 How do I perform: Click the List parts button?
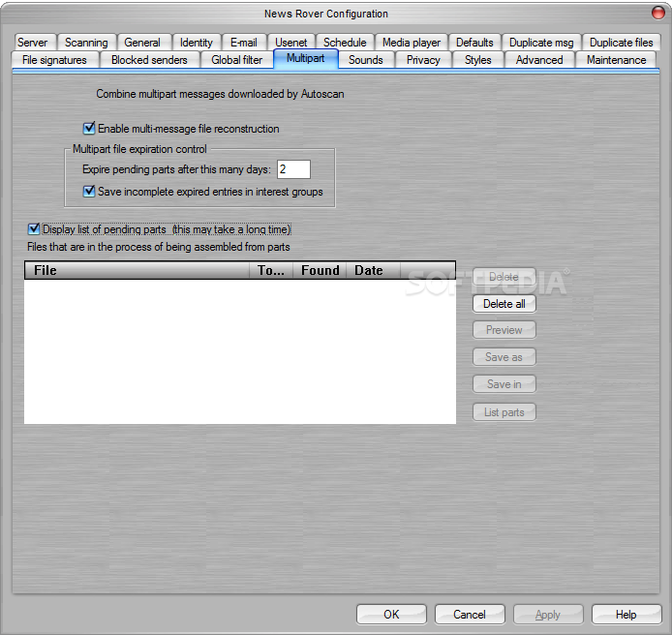pos(504,412)
